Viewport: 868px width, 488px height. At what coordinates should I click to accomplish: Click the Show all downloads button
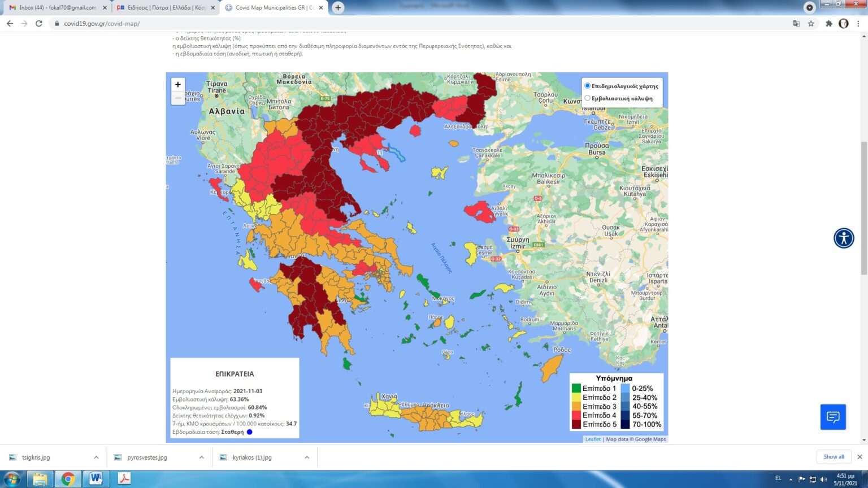click(834, 457)
